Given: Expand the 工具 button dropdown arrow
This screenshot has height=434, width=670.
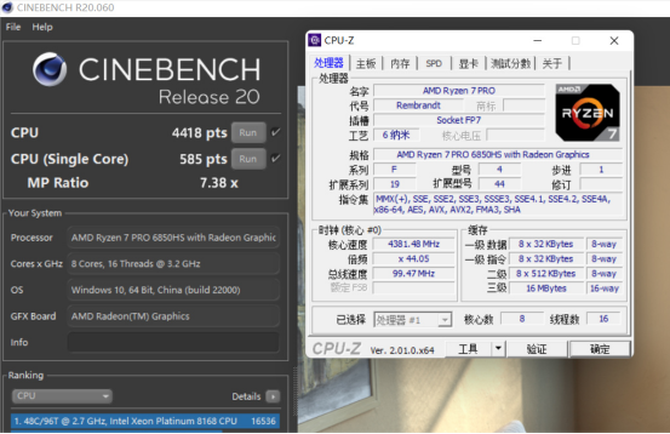Looking at the screenshot, I should pos(498,349).
